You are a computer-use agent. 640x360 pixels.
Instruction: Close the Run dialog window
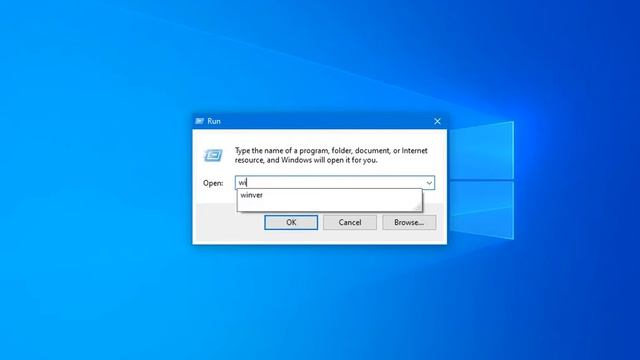pyautogui.click(x=437, y=121)
